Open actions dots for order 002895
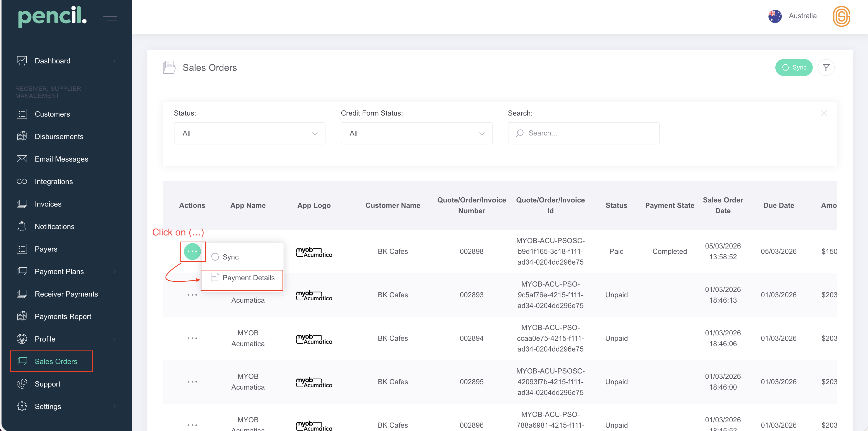The width and height of the screenshot is (868, 431). click(192, 382)
